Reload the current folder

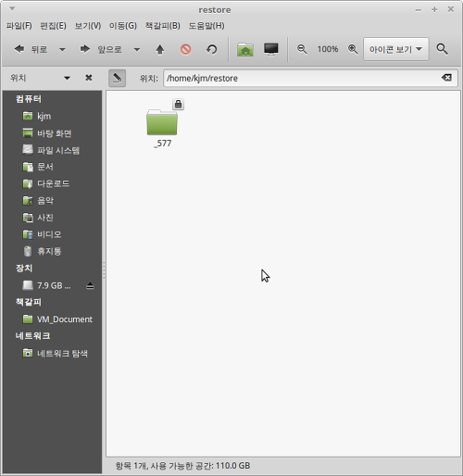pos(212,49)
